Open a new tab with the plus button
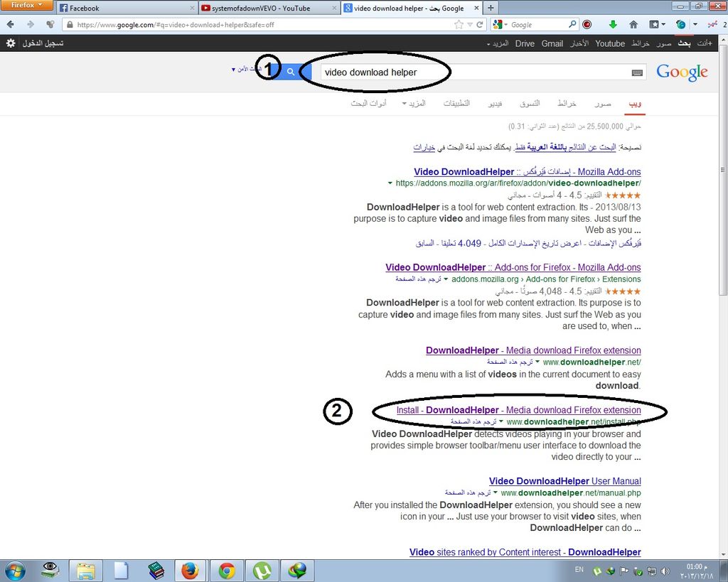This screenshot has height=582, width=728. coord(491,8)
